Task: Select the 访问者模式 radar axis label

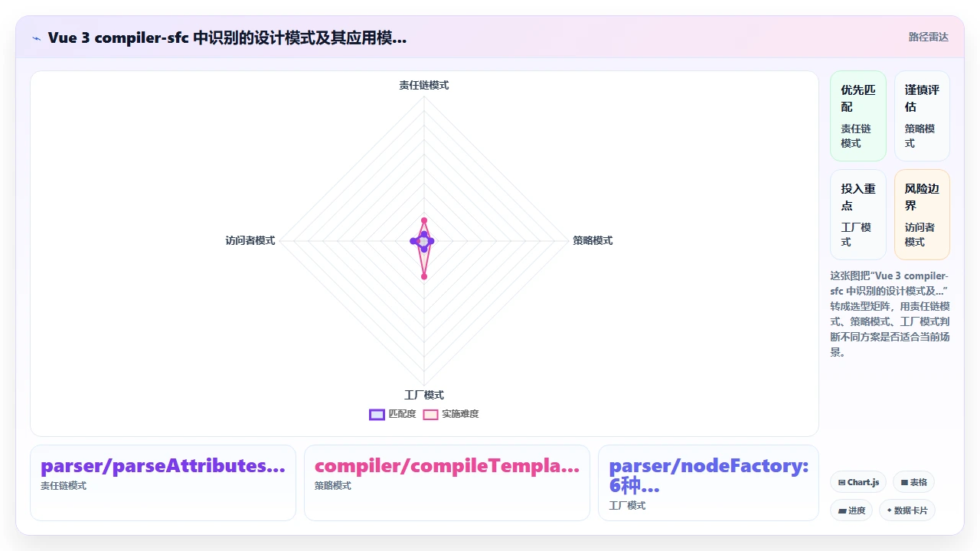Action: (x=250, y=240)
